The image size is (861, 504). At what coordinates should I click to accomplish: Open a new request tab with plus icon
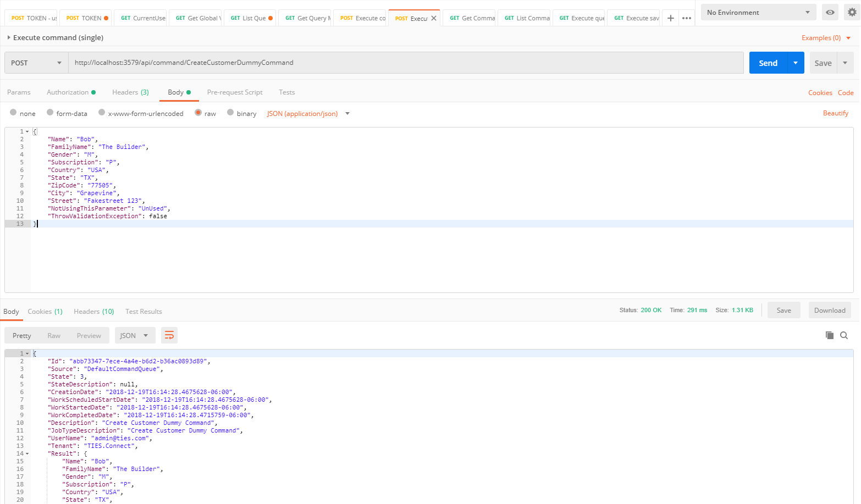[670, 18]
